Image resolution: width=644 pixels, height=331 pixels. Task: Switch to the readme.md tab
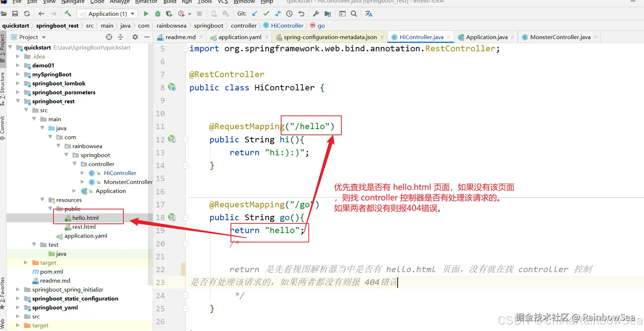(x=180, y=37)
